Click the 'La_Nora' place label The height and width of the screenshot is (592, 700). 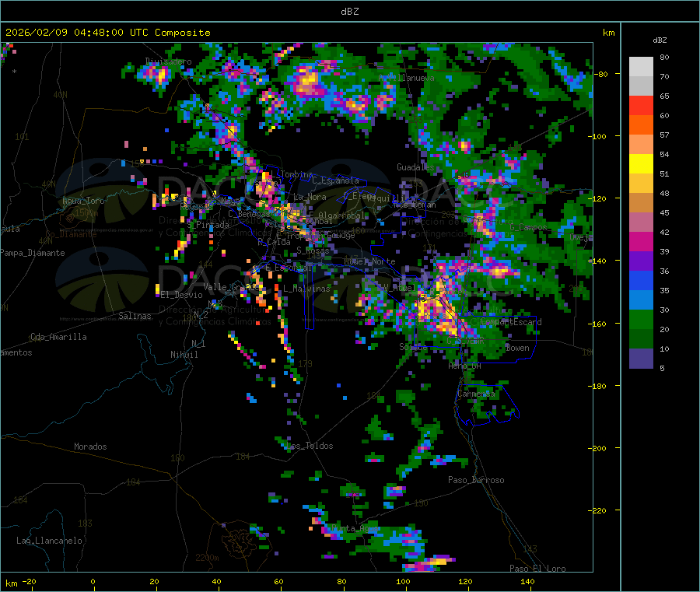coord(310,197)
